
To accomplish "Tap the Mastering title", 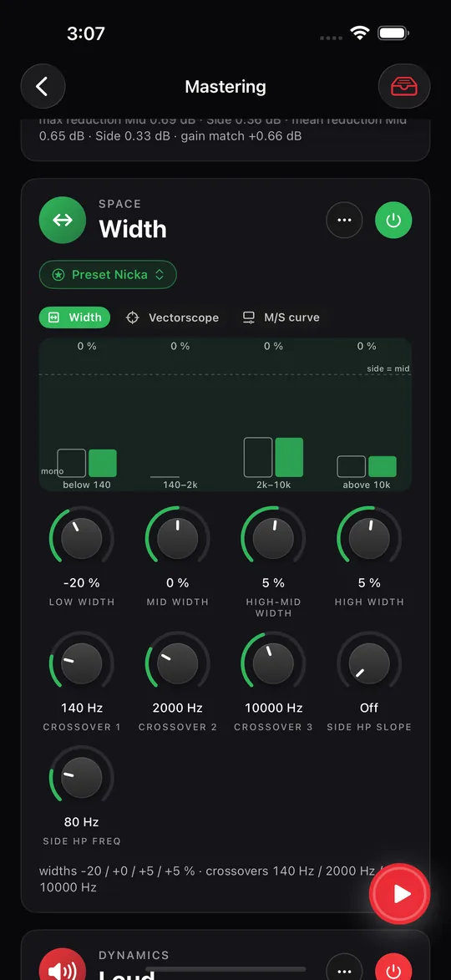I will [x=225, y=86].
